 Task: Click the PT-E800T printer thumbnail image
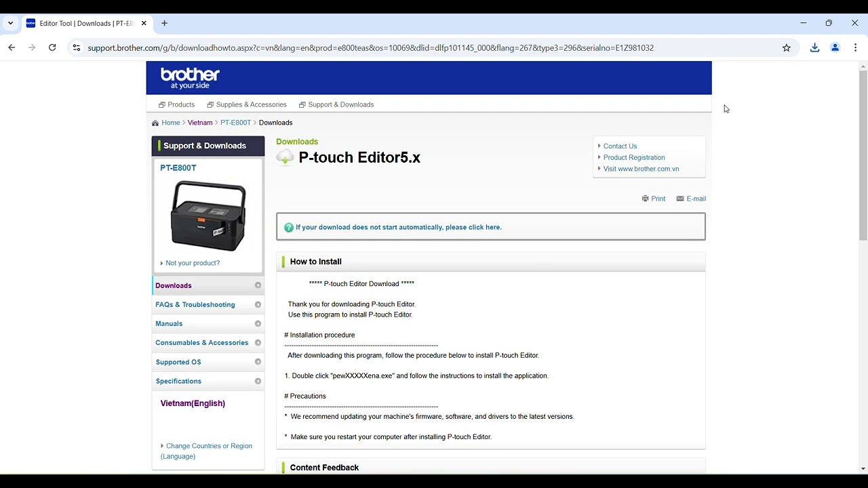tap(208, 216)
